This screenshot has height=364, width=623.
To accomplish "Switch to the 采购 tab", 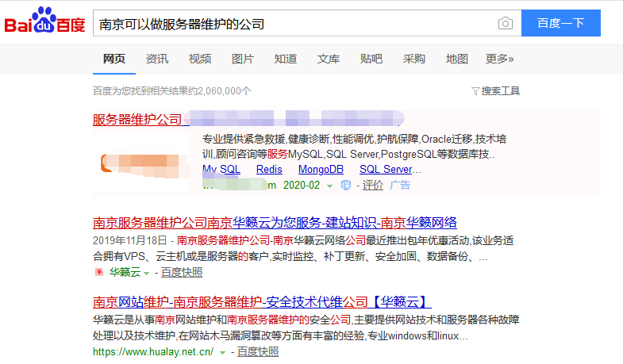I will click(x=414, y=59).
